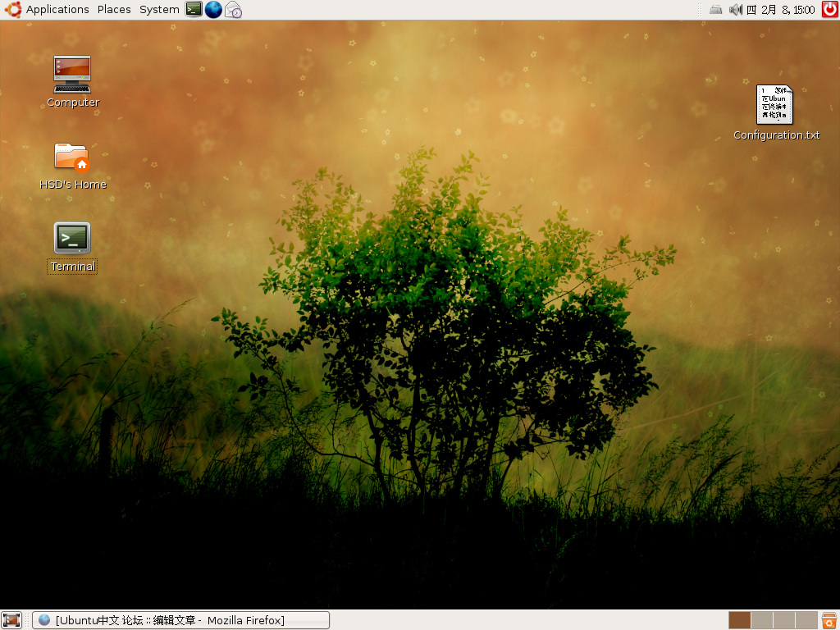Open the Trash applet in bottom panel
This screenshot has height=630, width=840.
click(829, 620)
